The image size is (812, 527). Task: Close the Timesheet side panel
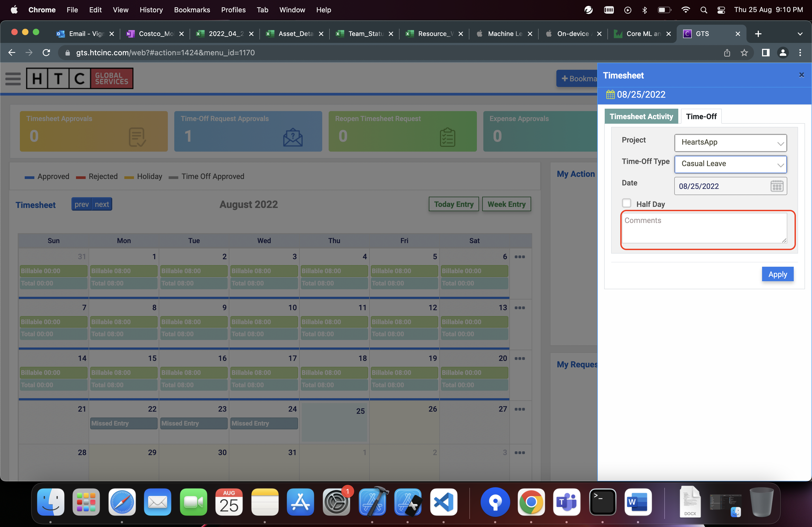(x=801, y=75)
